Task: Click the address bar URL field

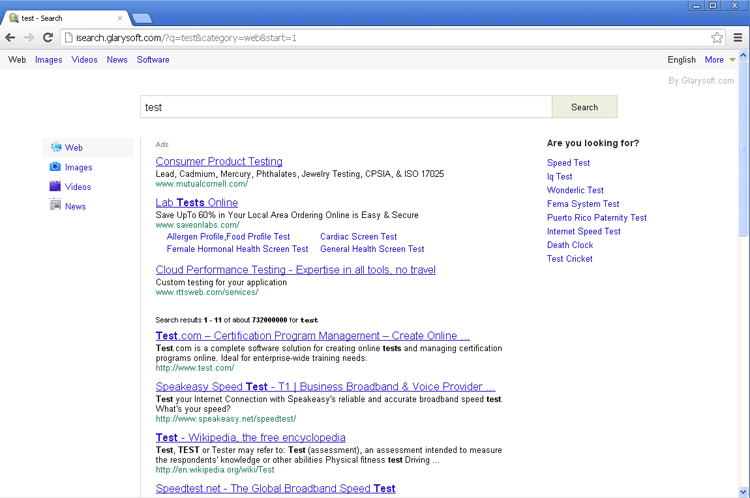Action: [380, 38]
